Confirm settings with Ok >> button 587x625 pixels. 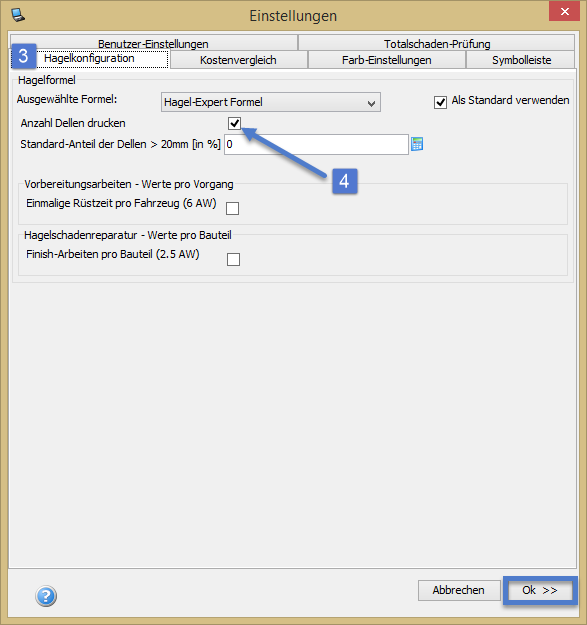click(x=540, y=590)
